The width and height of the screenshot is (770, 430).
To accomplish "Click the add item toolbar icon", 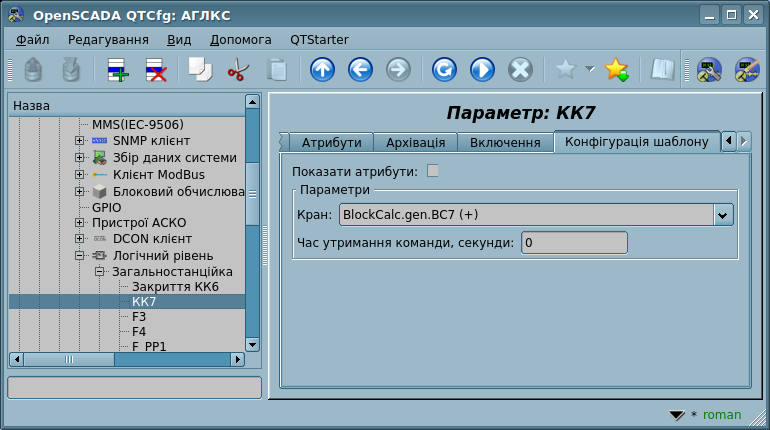I will pos(119,70).
